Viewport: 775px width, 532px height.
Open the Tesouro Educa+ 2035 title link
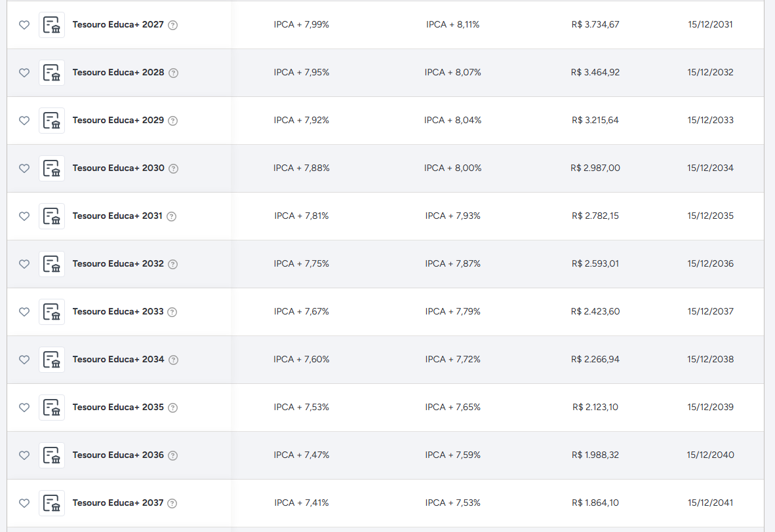tap(117, 407)
